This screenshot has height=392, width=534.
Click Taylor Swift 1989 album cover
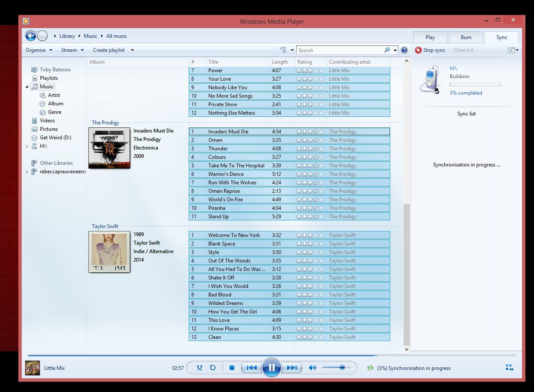tap(109, 251)
